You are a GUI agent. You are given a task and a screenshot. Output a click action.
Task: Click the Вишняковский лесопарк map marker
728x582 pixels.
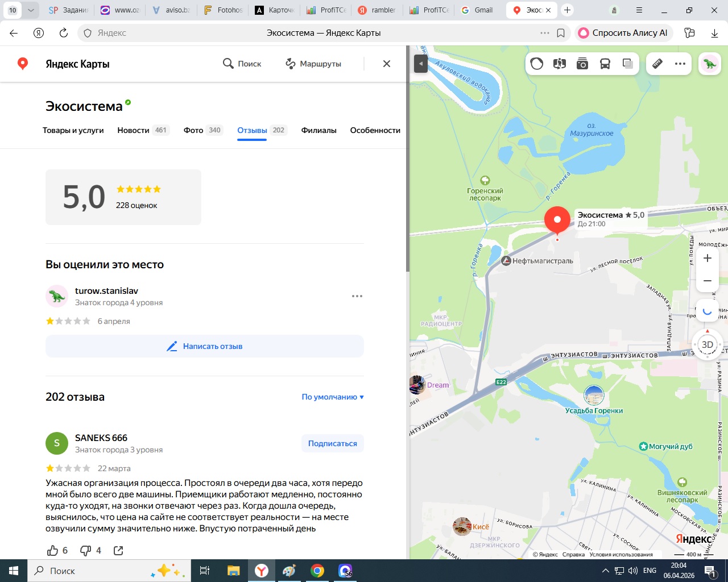[682, 483]
